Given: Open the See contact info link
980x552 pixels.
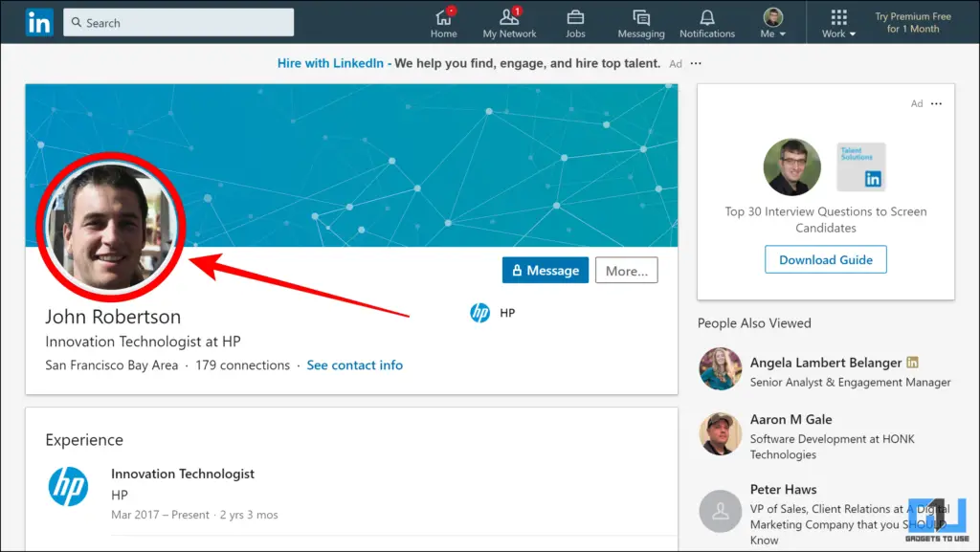Looking at the screenshot, I should coord(354,364).
